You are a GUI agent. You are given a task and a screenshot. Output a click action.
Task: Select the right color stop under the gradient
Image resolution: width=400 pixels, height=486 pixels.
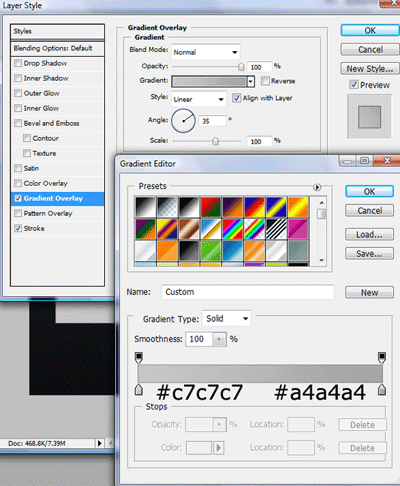(382, 389)
